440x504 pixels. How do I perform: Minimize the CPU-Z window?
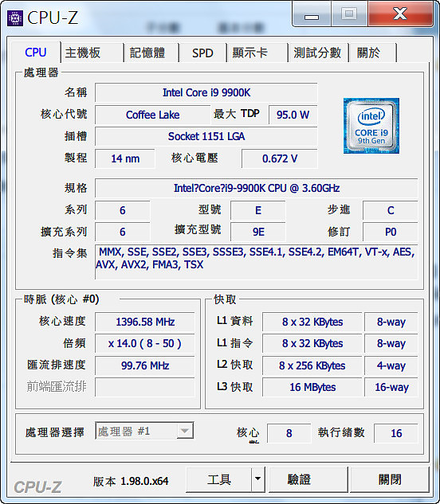click(x=312, y=14)
